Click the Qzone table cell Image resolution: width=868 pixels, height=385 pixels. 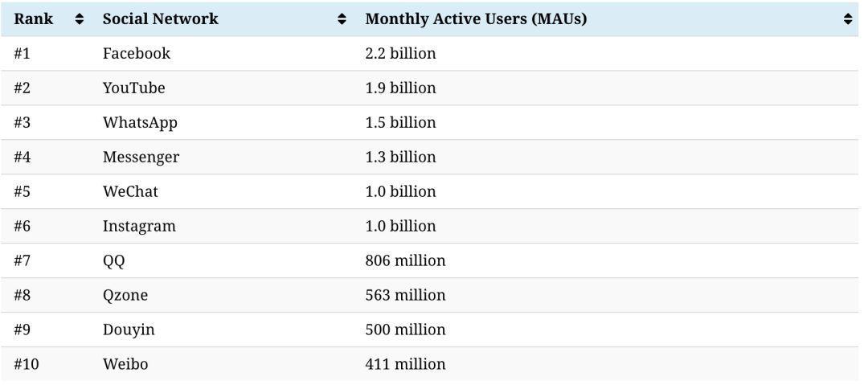(125, 296)
